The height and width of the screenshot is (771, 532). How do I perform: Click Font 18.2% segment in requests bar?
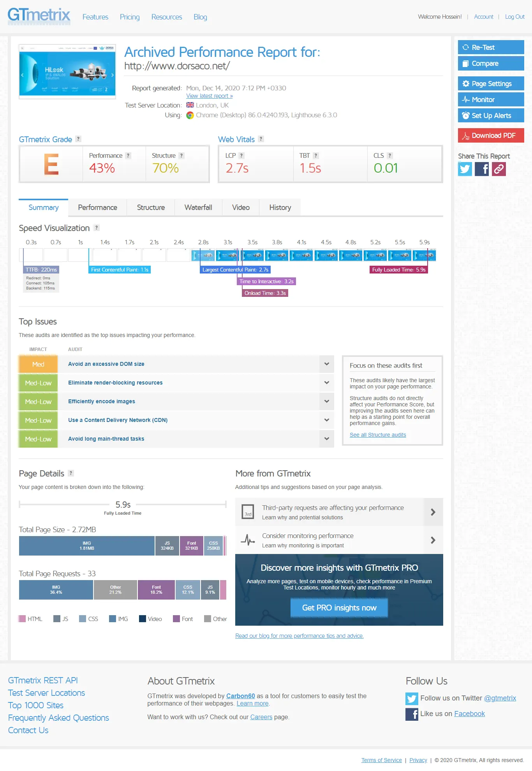pyautogui.click(x=156, y=590)
